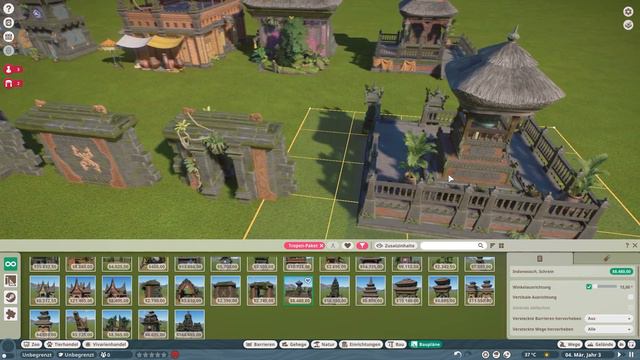Open the Einrichtungen build tab
The height and width of the screenshot is (360, 640).
[x=361, y=344]
